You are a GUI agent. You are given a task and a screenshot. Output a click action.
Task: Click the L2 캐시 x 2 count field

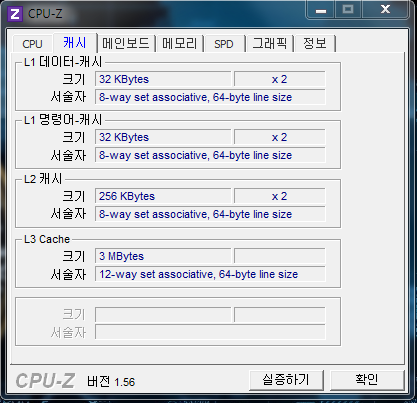pos(279,196)
